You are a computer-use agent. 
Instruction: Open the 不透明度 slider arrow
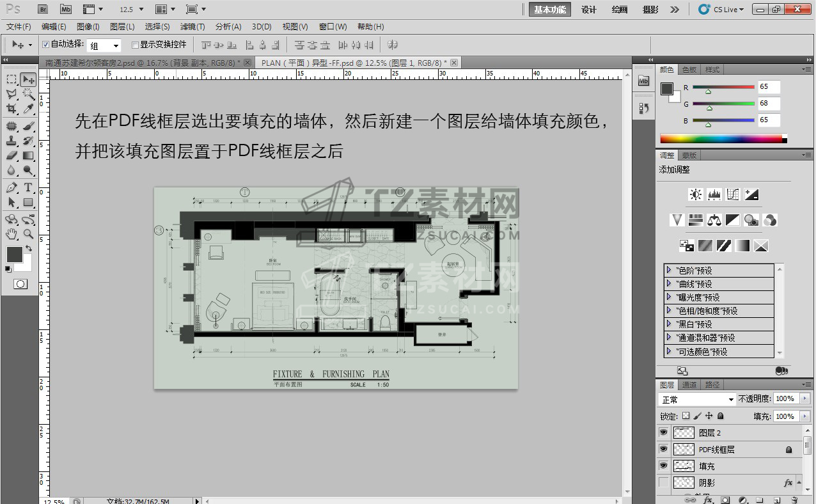804,398
